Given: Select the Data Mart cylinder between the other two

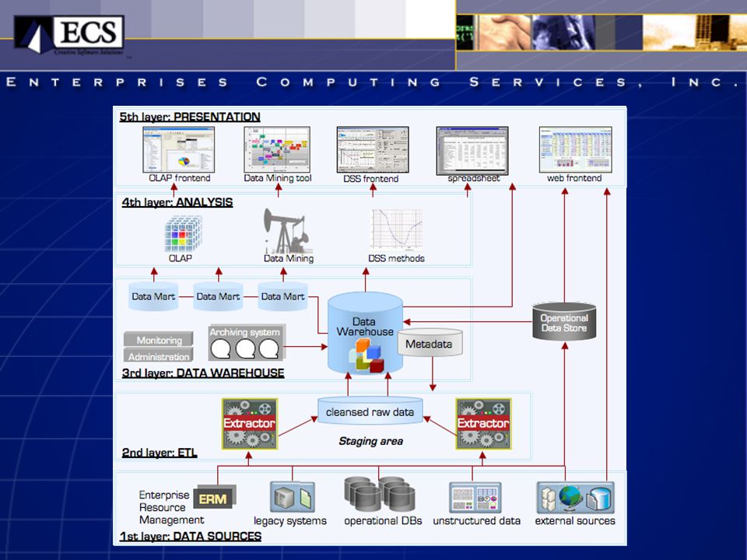Looking at the screenshot, I should coord(218,296).
